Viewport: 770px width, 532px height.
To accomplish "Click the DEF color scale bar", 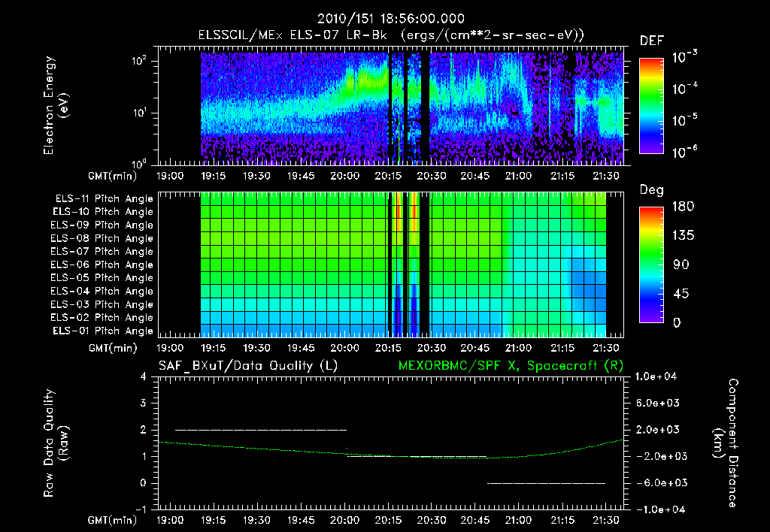I will coord(651,105).
